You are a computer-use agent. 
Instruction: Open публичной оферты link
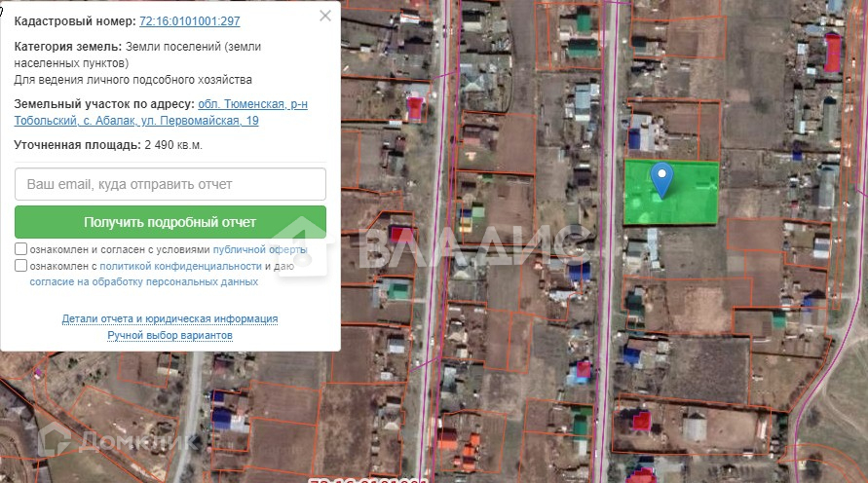(x=260, y=249)
